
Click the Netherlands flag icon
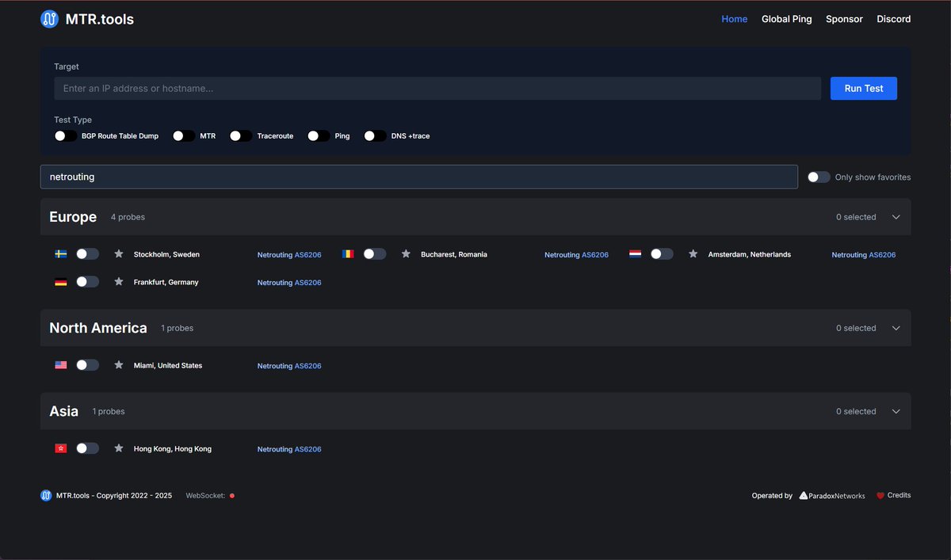coord(635,254)
